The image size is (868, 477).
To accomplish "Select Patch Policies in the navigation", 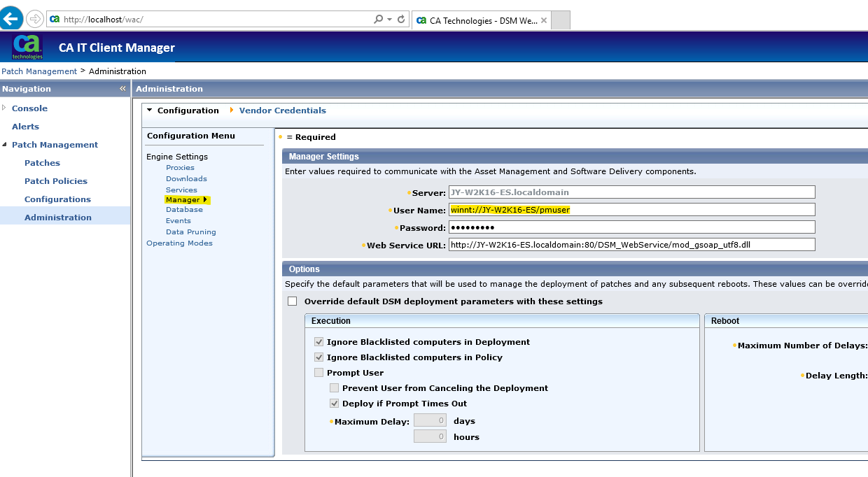I will point(56,181).
